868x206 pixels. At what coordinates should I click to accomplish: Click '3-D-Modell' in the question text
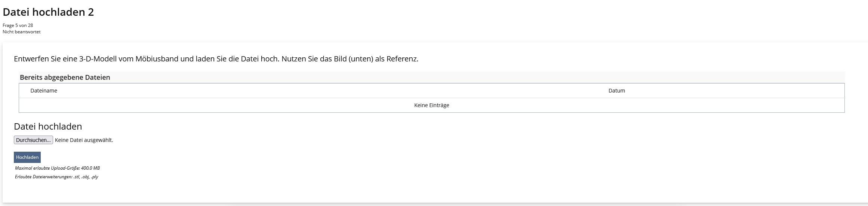pyautogui.click(x=97, y=59)
